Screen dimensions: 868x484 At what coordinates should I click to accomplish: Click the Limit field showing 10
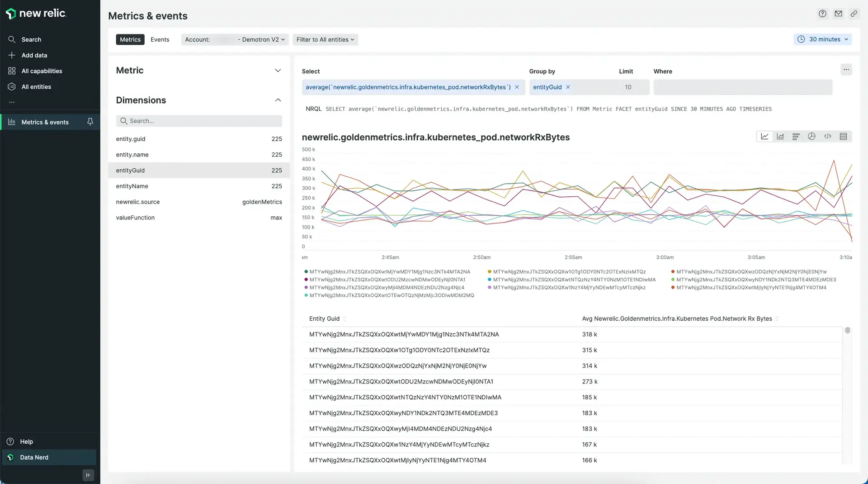click(634, 87)
